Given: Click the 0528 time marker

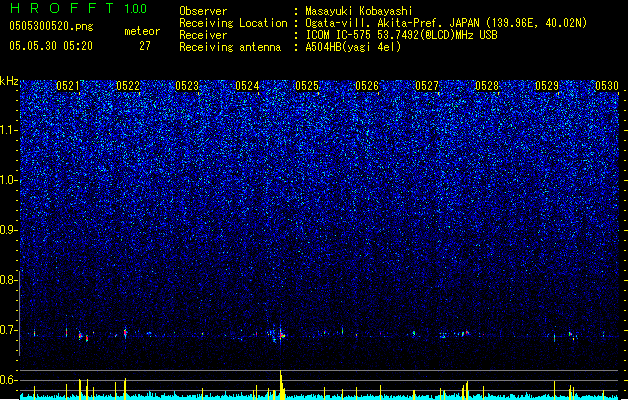Looking at the screenshot, I should [x=487, y=86].
